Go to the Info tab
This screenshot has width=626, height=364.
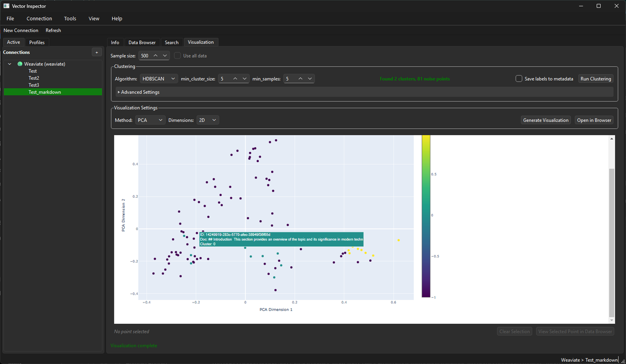click(115, 42)
